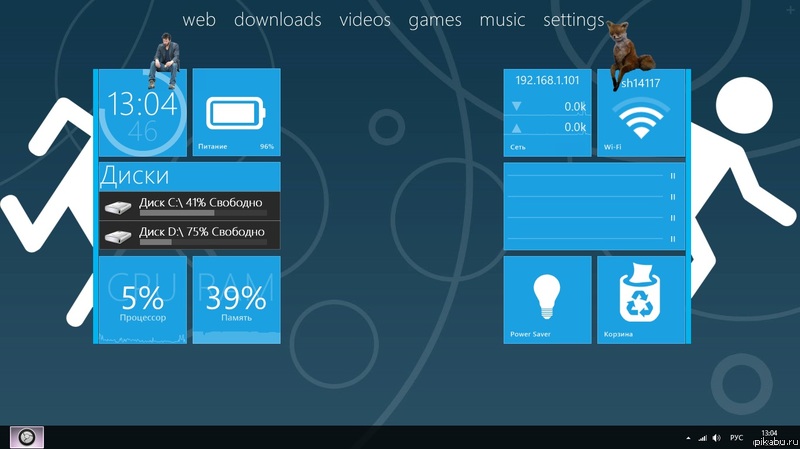Viewport: 800px width, 449px height.
Task: Switch the РУС input language indicator
Action: pyautogui.click(x=736, y=438)
